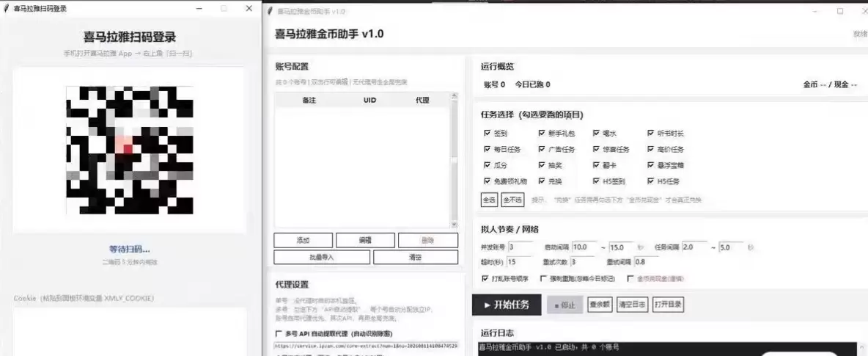Clear the log via 清空日志
Image resolution: width=868 pixels, height=356 pixels.
[632, 305]
